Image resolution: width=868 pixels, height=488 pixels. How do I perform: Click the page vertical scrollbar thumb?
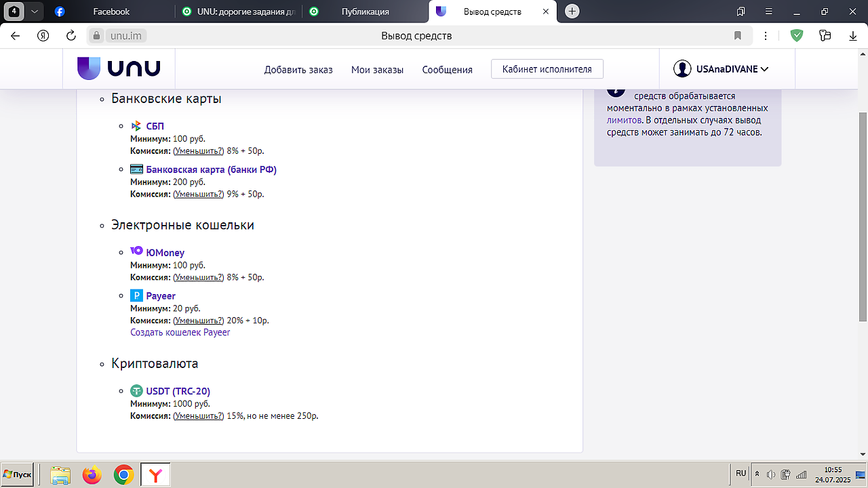(863, 217)
